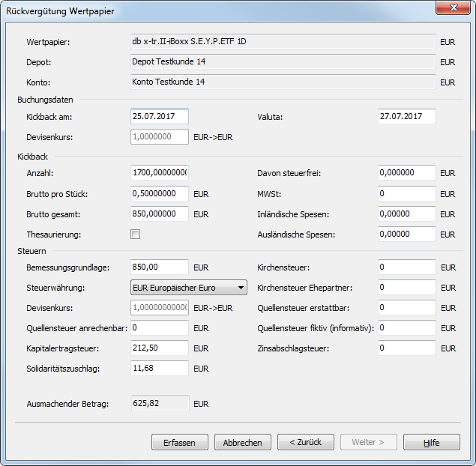Image resolution: width=476 pixels, height=466 pixels.
Task: Open the Steuerwährung dropdown
Action: tap(189, 287)
